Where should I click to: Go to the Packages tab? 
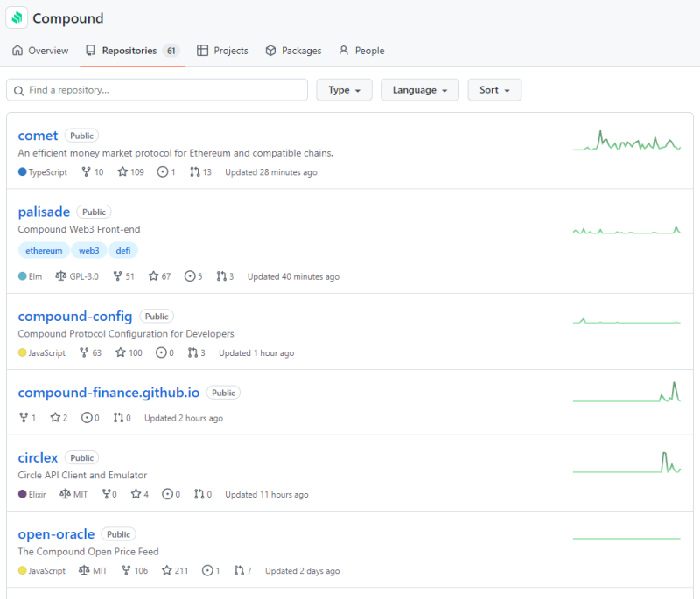click(293, 51)
